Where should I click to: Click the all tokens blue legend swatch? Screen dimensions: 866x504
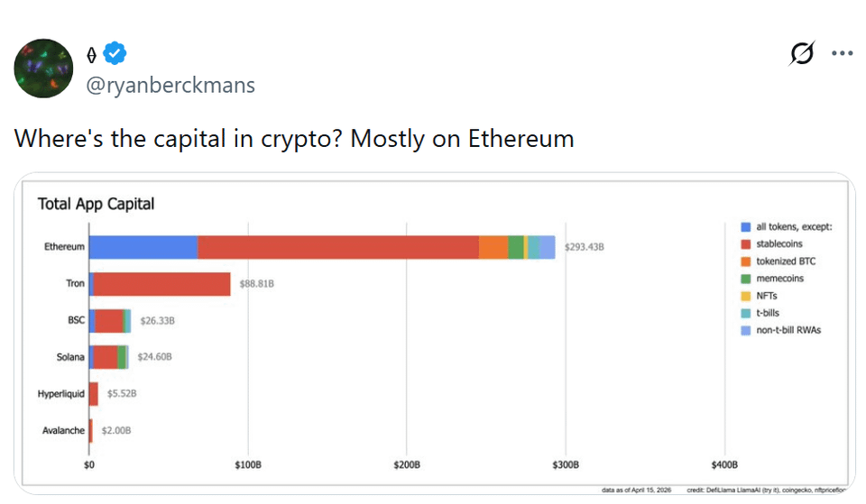pyautogui.click(x=746, y=227)
